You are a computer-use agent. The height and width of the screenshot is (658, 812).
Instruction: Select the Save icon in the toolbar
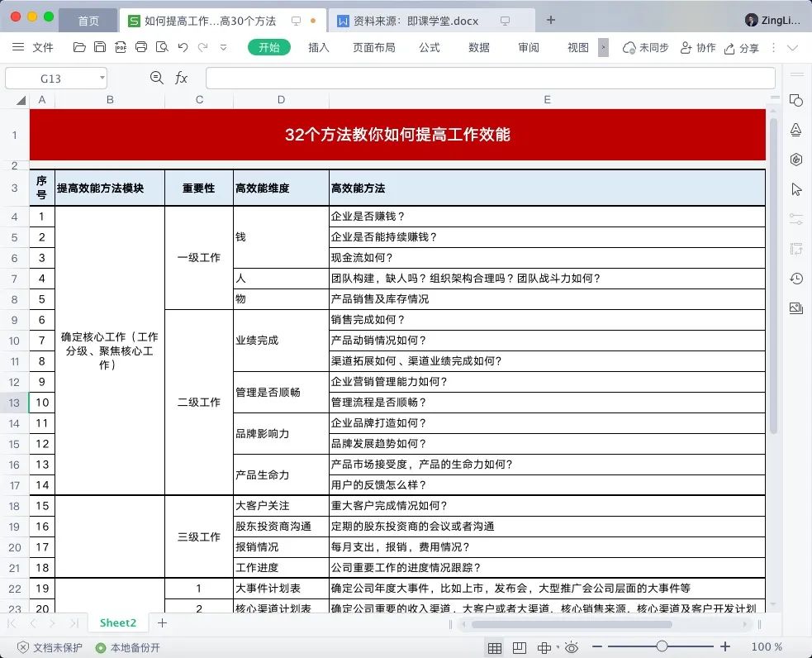99,48
